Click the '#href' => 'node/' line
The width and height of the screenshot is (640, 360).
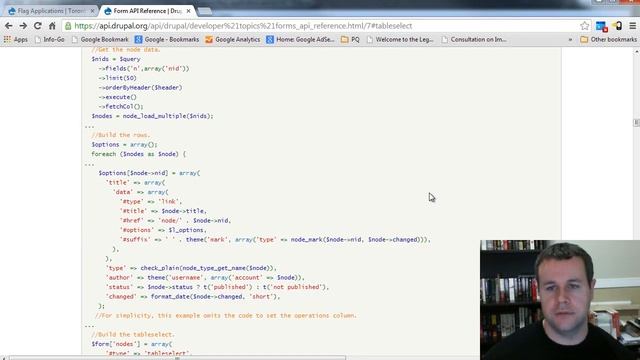[x=176, y=220]
